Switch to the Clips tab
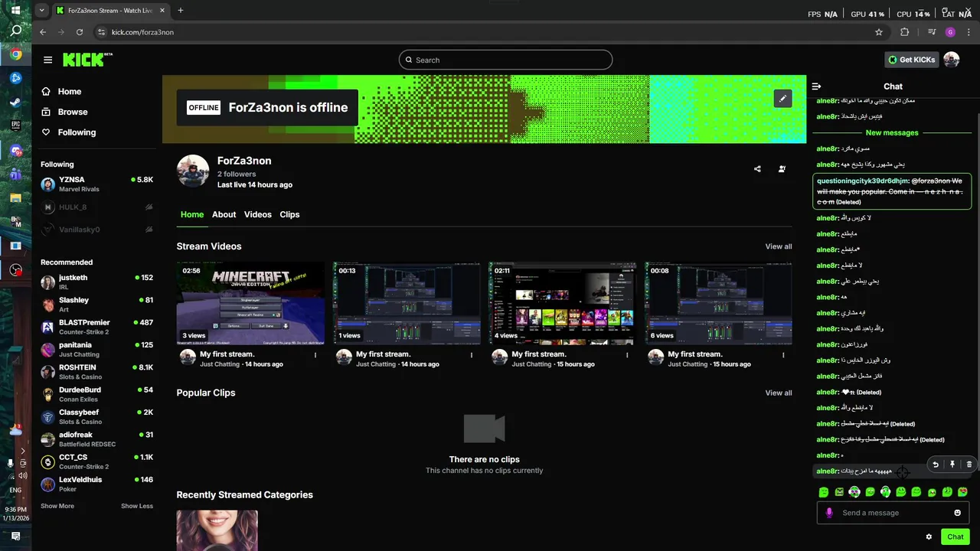This screenshot has height=551, width=980. point(289,215)
